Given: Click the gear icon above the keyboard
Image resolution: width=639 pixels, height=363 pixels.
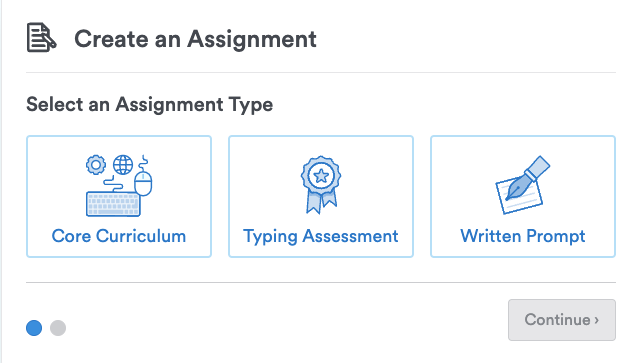Looking at the screenshot, I should (x=96, y=165).
